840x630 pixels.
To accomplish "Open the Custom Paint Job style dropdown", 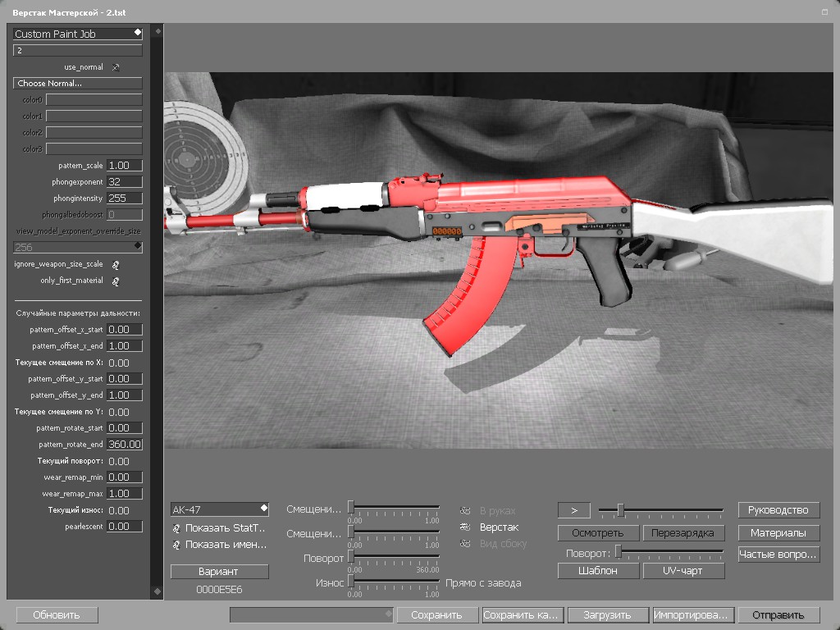I will [x=78, y=34].
